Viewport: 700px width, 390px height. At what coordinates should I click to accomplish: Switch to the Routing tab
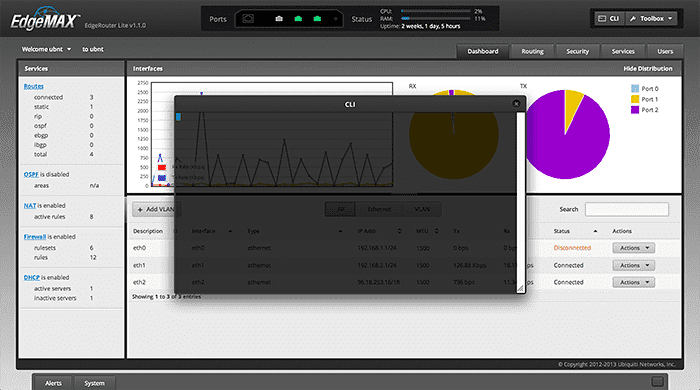tap(532, 51)
